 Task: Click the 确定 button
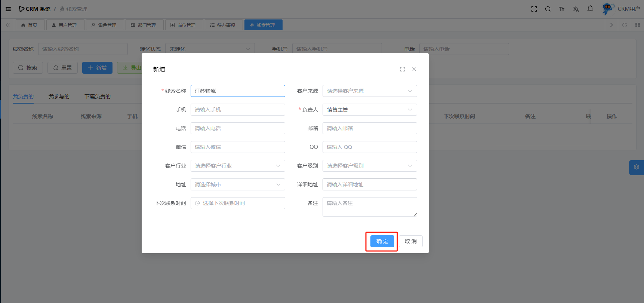tap(382, 241)
